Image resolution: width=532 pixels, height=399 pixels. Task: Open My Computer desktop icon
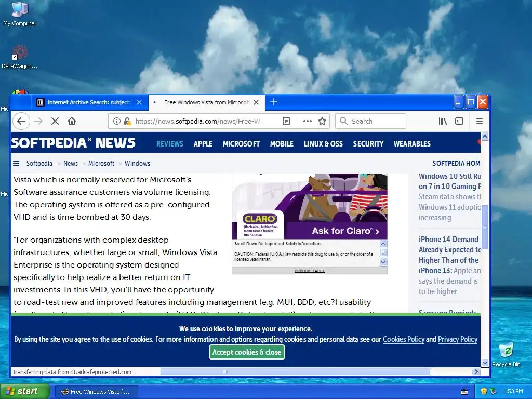pyautogui.click(x=20, y=14)
